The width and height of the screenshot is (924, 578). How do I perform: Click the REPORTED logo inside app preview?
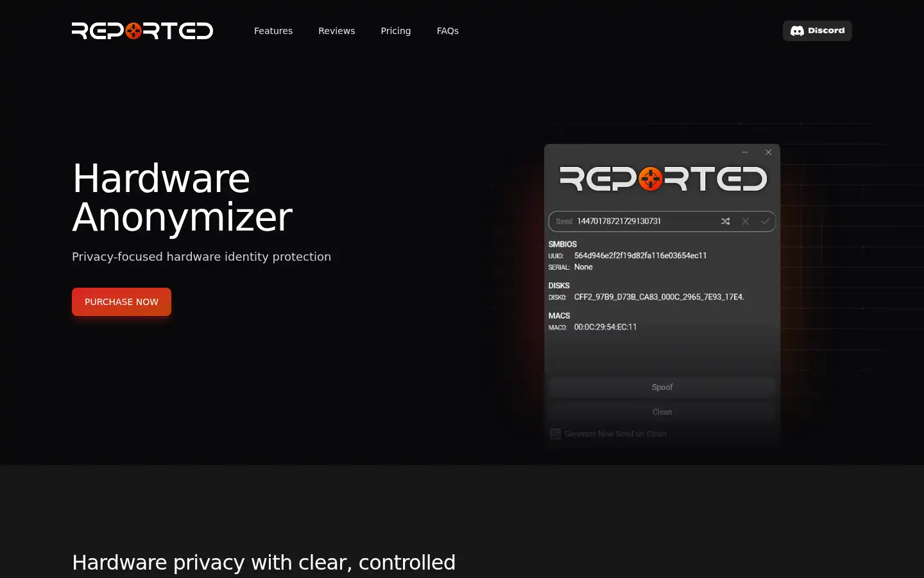(x=663, y=179)
